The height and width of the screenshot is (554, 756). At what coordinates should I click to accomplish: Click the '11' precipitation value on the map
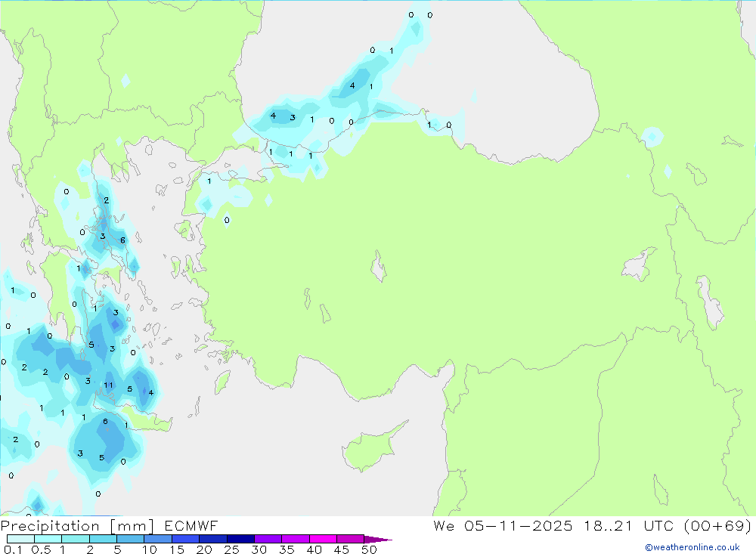point(108,385)
